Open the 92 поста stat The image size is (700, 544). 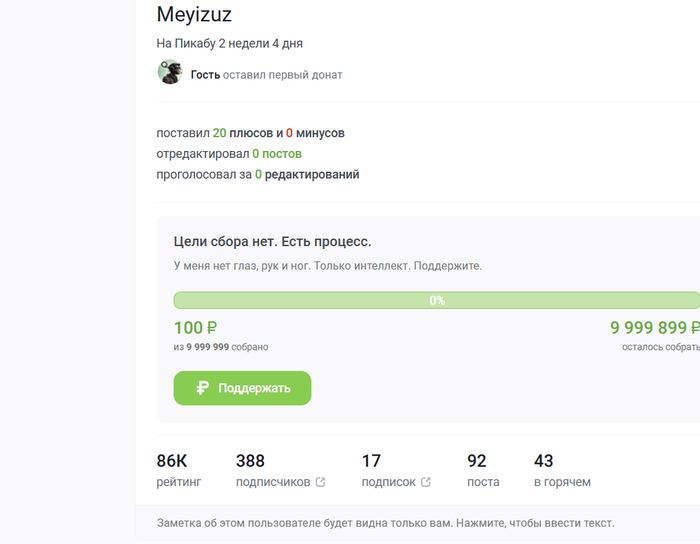[x=477, y=461]
